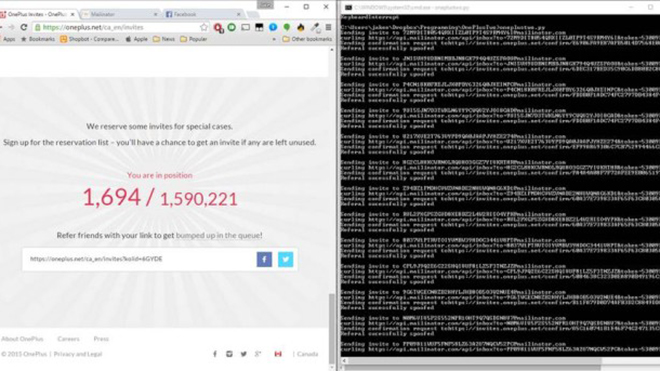Viewport: 660px width, 371px height.
Task: Click the queue position number 1,694
Action: (112, 197)
